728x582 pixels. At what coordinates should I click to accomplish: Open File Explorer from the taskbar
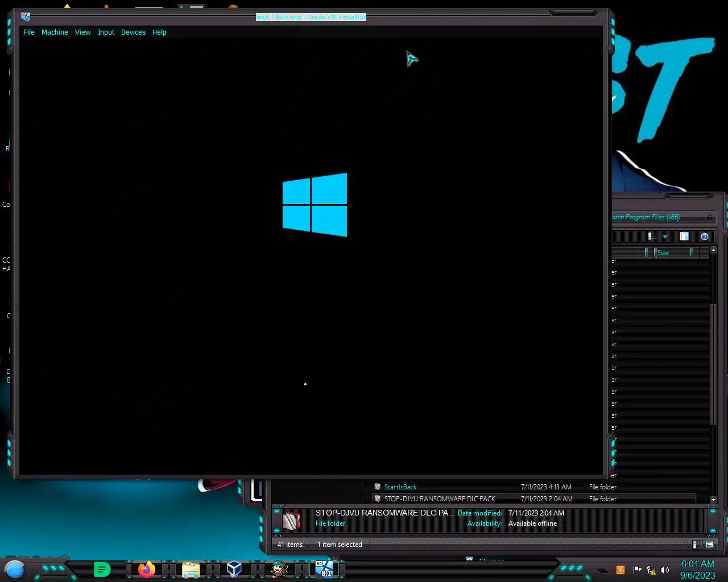click(x=191, y=569)
